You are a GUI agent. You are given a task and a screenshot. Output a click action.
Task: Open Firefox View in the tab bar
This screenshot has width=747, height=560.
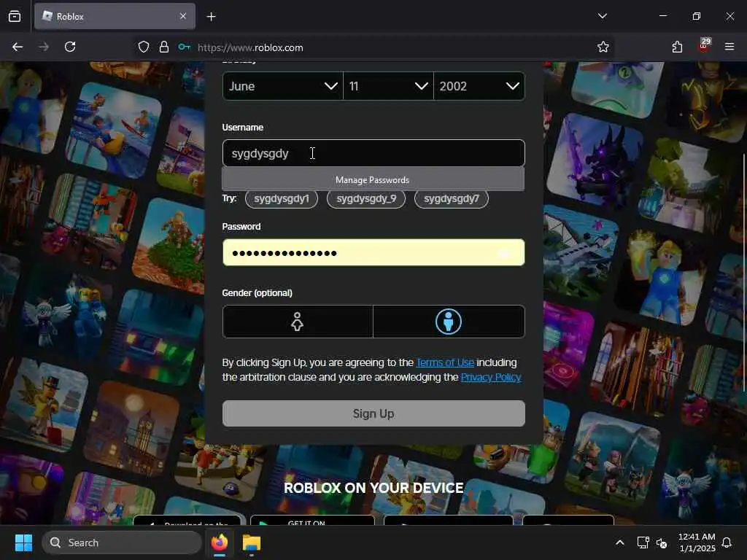point(15,16)
